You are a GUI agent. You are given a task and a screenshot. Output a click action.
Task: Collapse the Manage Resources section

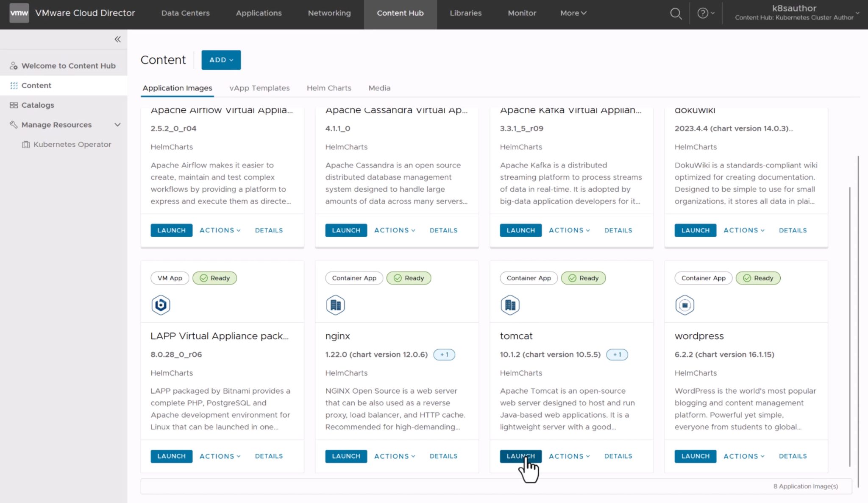[118, 124]
